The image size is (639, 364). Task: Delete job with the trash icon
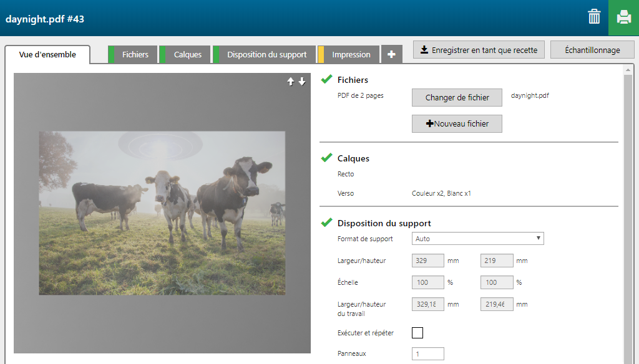(x=594, y=17)
